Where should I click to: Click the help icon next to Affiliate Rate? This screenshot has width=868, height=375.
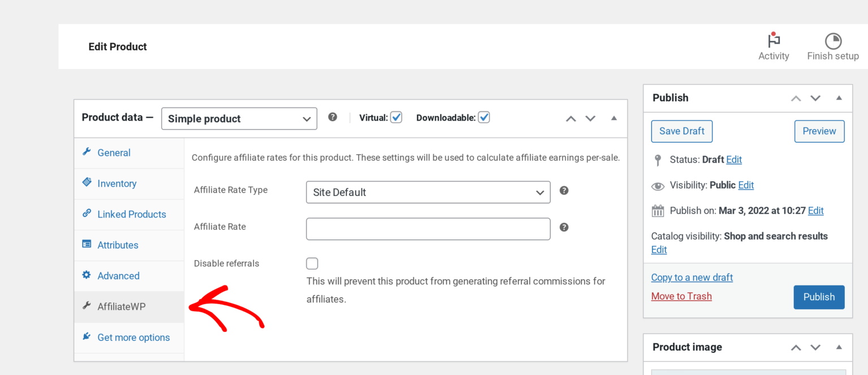pos(564,227)
